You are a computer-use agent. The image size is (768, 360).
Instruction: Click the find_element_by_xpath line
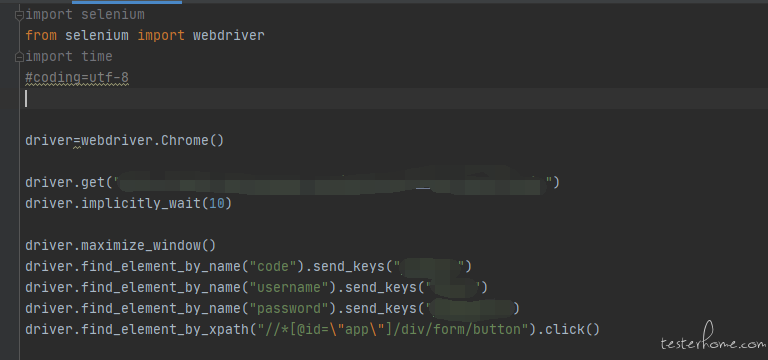(x=312, y=330)
